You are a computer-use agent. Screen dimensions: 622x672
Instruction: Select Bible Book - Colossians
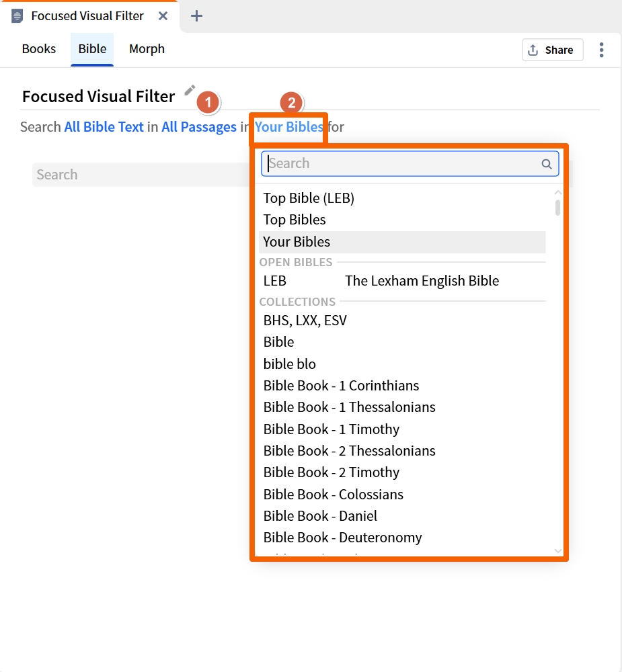(402, 494)
